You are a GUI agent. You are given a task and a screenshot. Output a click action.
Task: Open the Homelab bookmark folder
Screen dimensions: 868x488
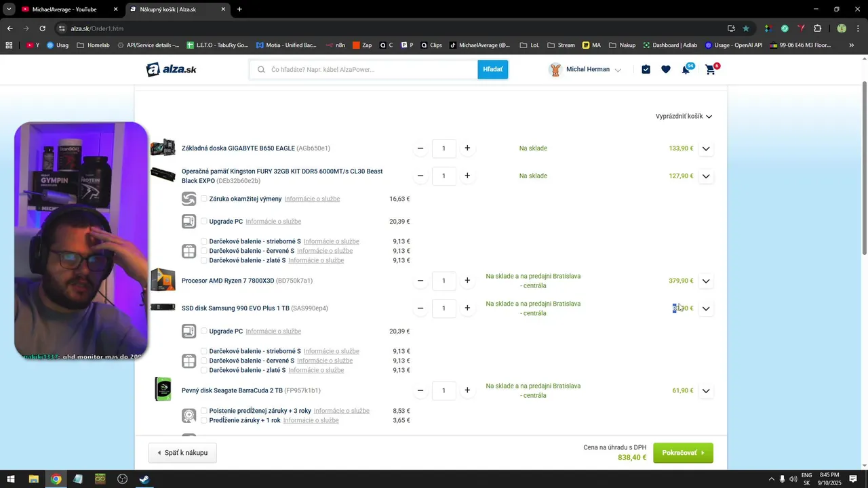click(x=94, y=45)
